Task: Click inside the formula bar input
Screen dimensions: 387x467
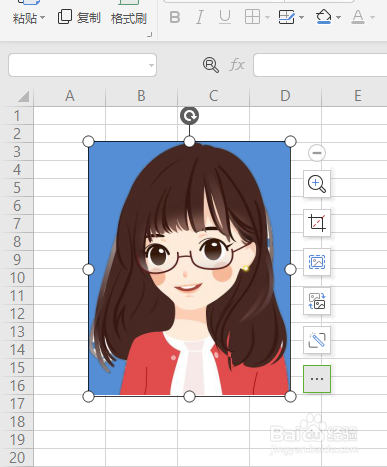Action: tap(320, 65)
